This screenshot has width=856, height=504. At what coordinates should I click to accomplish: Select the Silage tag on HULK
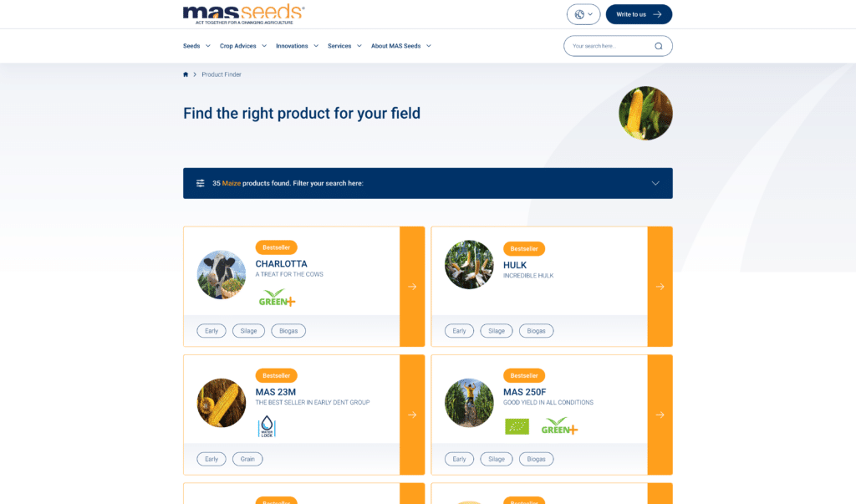pos(497,331)
